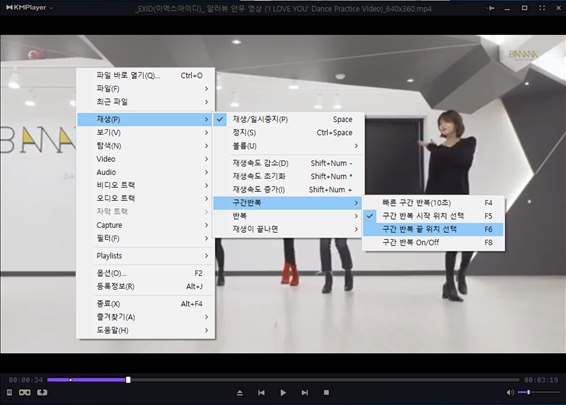Select 재생속도 감소(D)
This screenshot has height=405, width=566.
(288, 163)
